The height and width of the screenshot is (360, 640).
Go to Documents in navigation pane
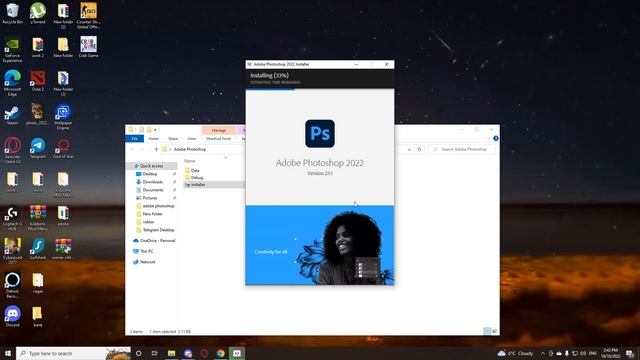(153, 190)
